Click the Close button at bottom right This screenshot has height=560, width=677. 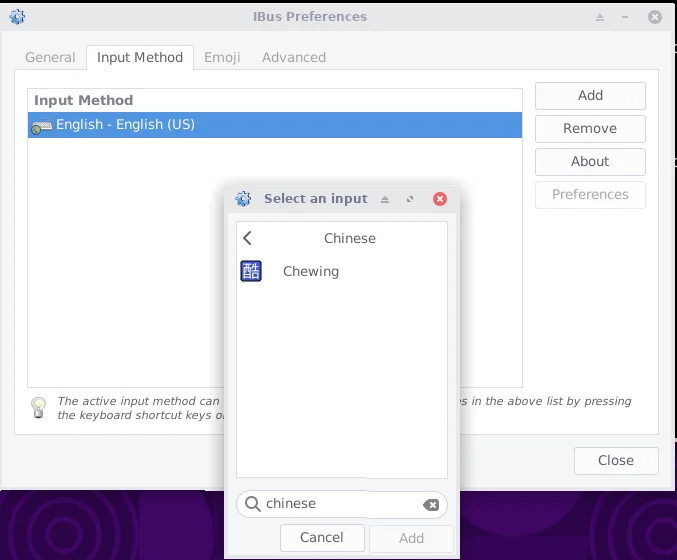[x=616, y=461]
